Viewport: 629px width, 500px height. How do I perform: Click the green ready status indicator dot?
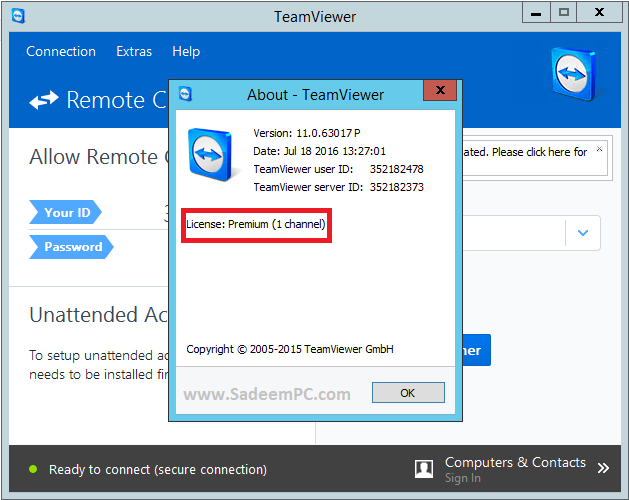point(33,469)
